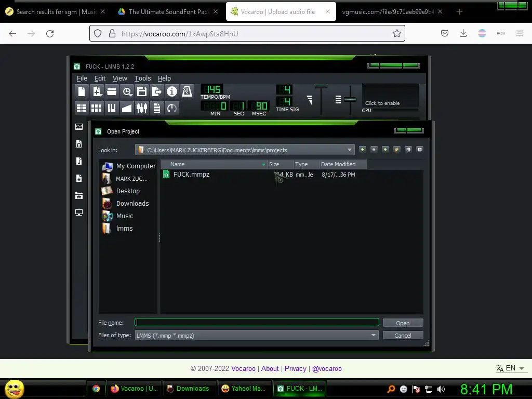Image resolution: width=532 pixels, height=399 pixels.
Task: Sort by the Date Modified column header
Action: pos(343,164)
